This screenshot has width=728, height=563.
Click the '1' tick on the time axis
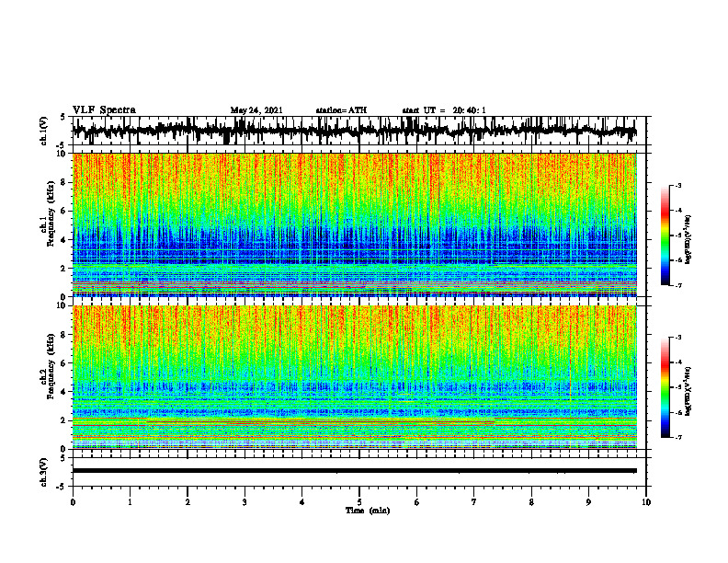tap(130, 502)
